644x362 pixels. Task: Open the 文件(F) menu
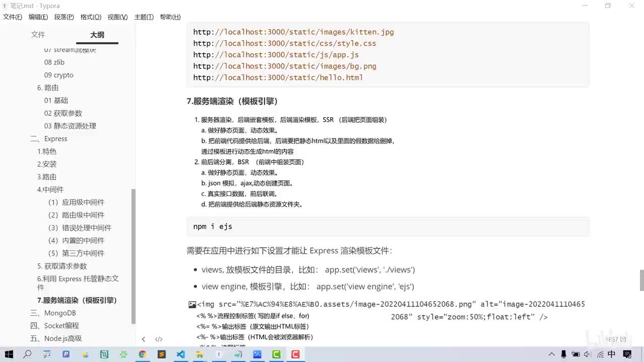[13, 17]
